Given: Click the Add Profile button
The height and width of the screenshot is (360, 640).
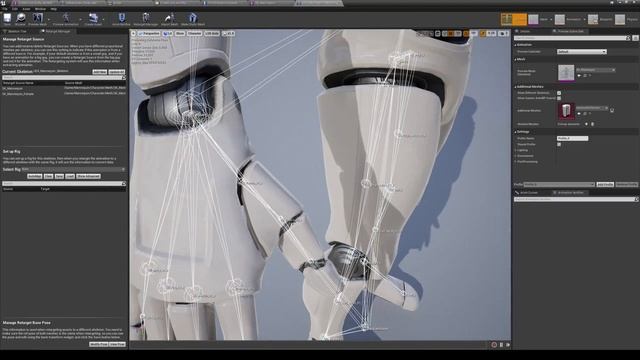Looking at the screenshot, I should click(x=605, y=184).
